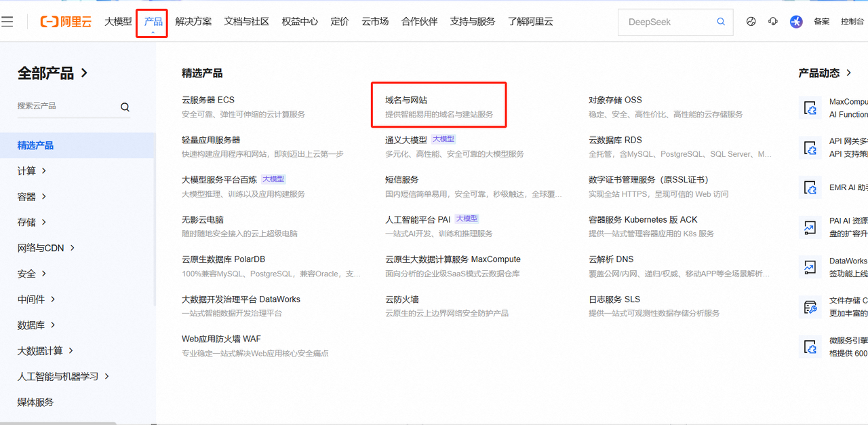This screenshot has height=425, width=868.
Task: Click the magnifier icon in DeepSeek search box
Action: coord(721,22)
